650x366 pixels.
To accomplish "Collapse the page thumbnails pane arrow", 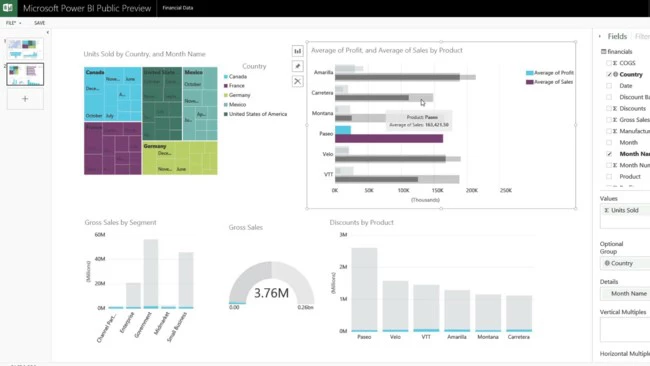I will tap(47, 32).
